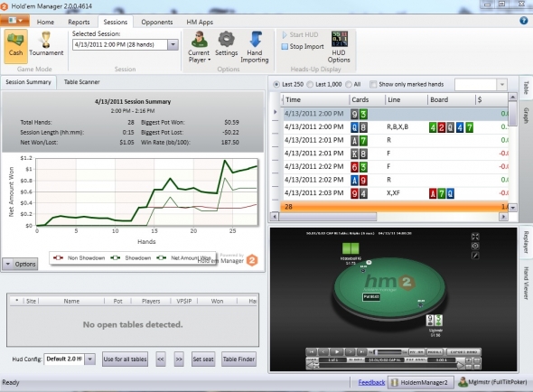Open the blue help icon
Image resolution: width=533 pixels, height=392 pixels.
[523, 21]
